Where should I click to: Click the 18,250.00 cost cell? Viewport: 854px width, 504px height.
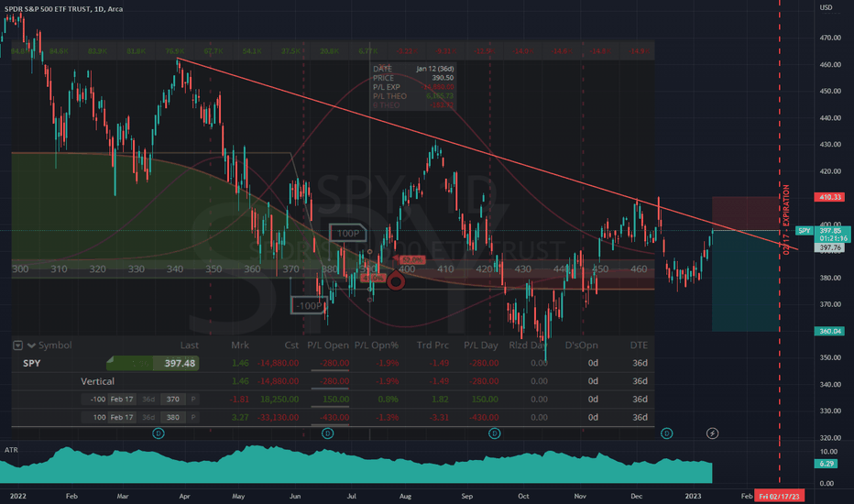click(279, 400)
